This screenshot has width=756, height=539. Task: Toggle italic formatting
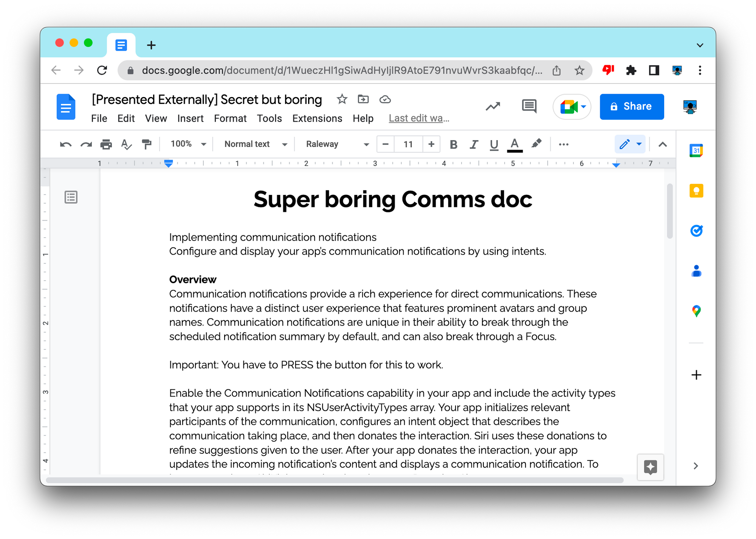coord(474,144)
